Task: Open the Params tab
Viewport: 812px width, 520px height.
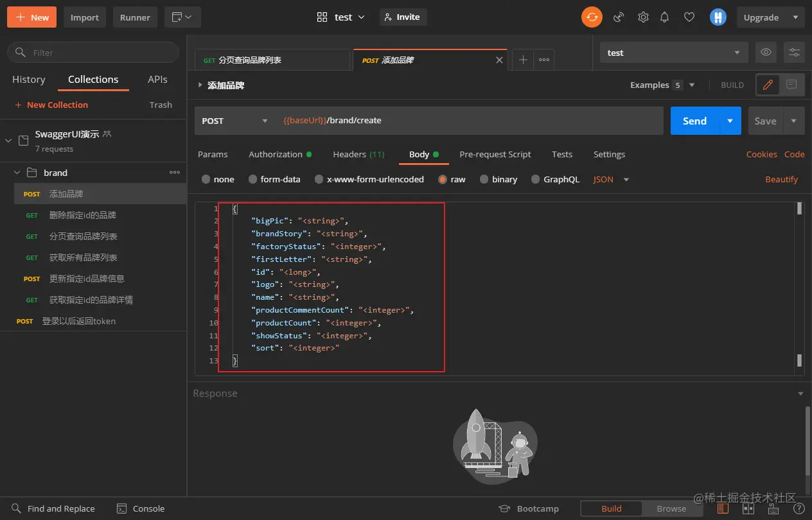Action: tap(213, 154)
